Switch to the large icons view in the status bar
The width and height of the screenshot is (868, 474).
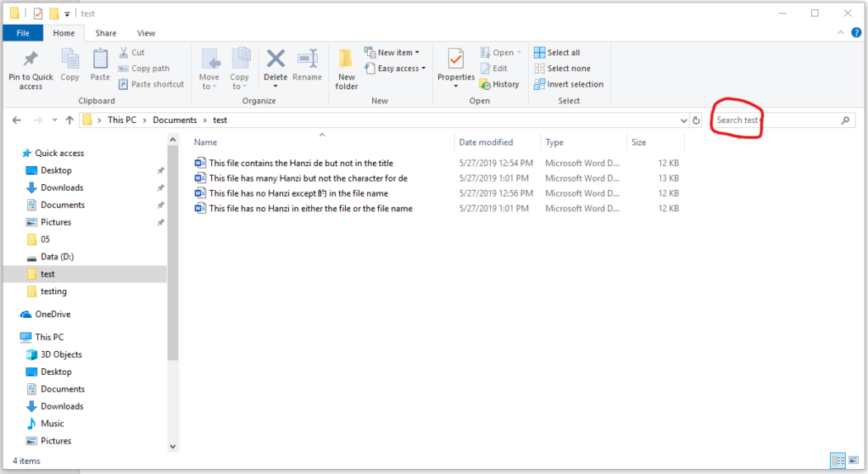pyautogui.click(x=854, y=460)
